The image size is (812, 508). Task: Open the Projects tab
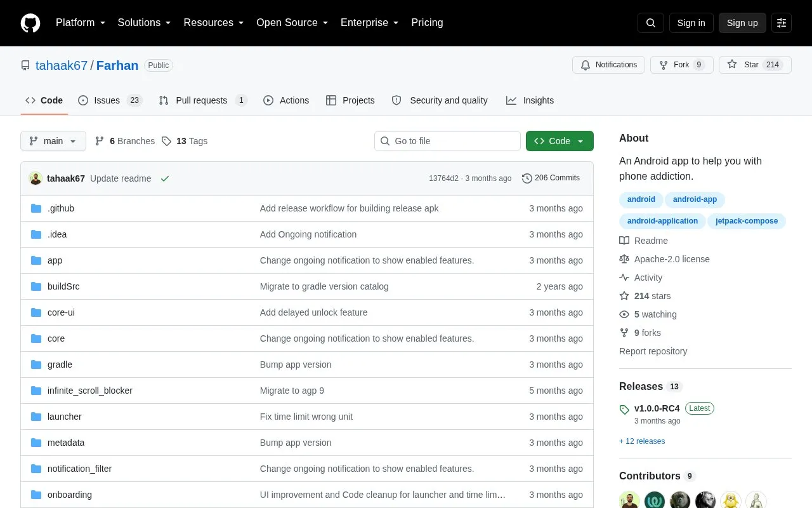tap(350, 100)
